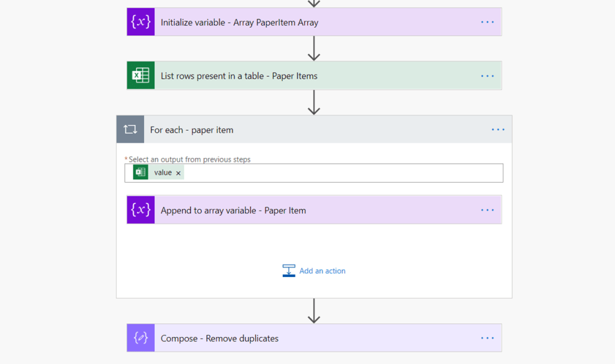Screen dimensions: 615x364
Task: Click the insert action icon above Add an action
Action: (289, 270)
